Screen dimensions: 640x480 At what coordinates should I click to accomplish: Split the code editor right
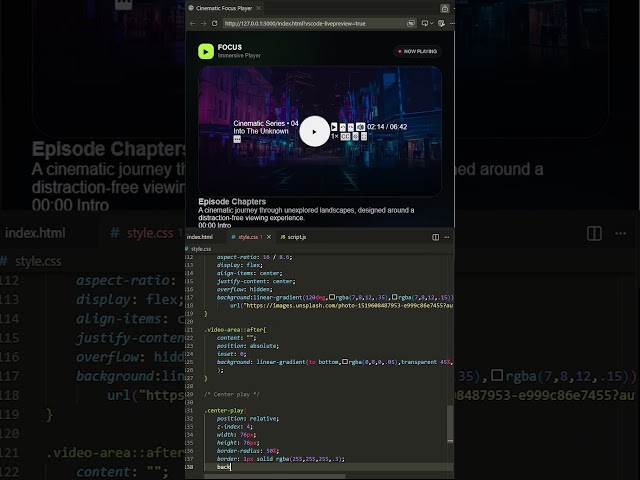point(436,237)
